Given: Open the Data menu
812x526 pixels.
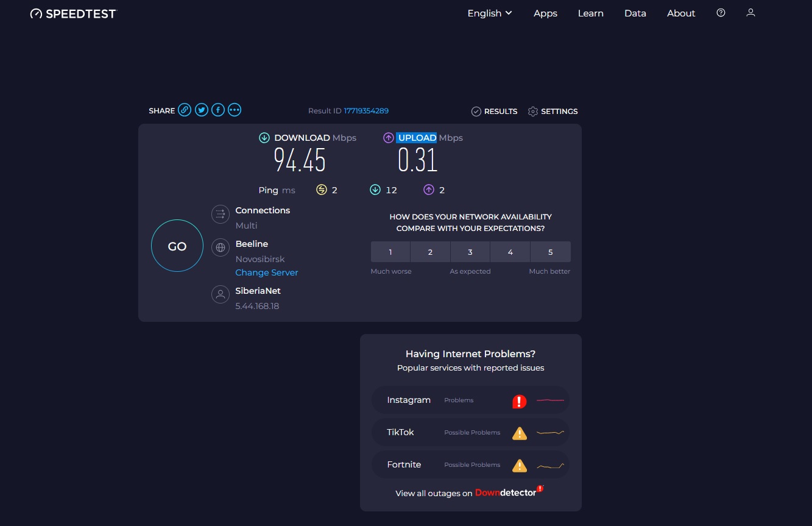Looking at the screenshot, I should coord(635,13).
